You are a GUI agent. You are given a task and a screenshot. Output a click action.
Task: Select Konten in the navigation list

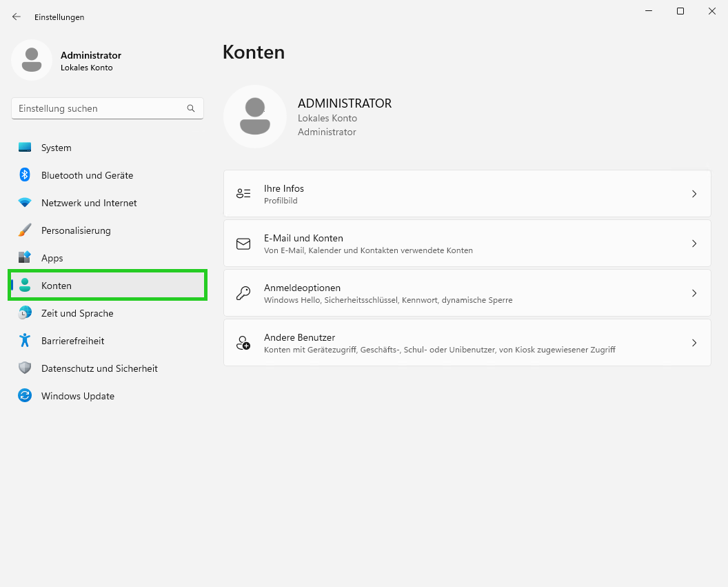[57, 286]
